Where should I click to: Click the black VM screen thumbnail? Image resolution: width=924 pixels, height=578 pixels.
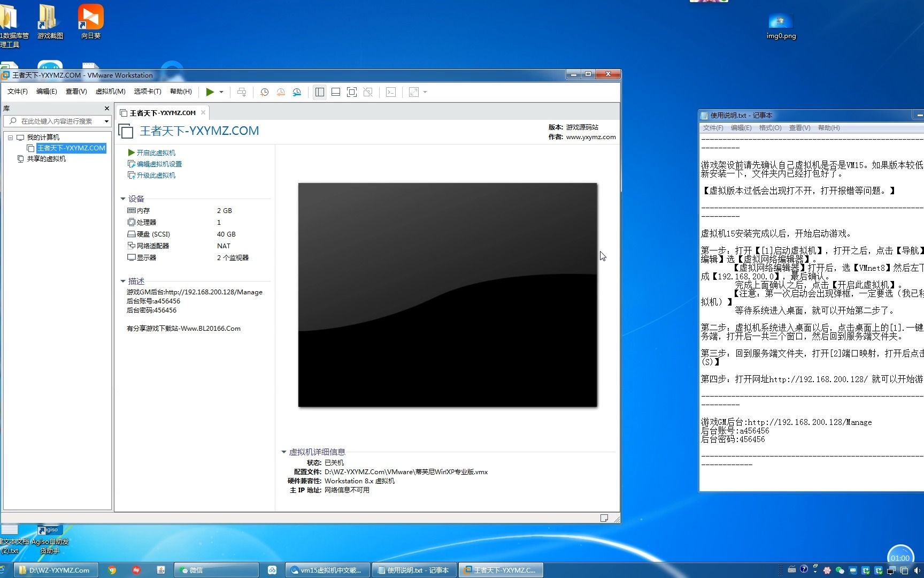pos(448,295)
